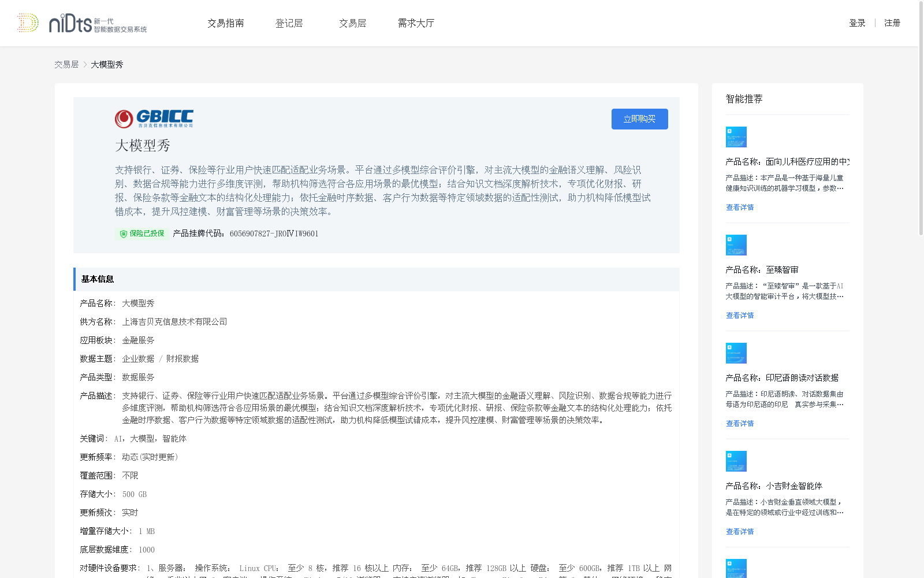Click supplier name 上海吉贝克信息技术有限公司
The width and height of the screenshot is (924, 578).
(x=174, y=322)
